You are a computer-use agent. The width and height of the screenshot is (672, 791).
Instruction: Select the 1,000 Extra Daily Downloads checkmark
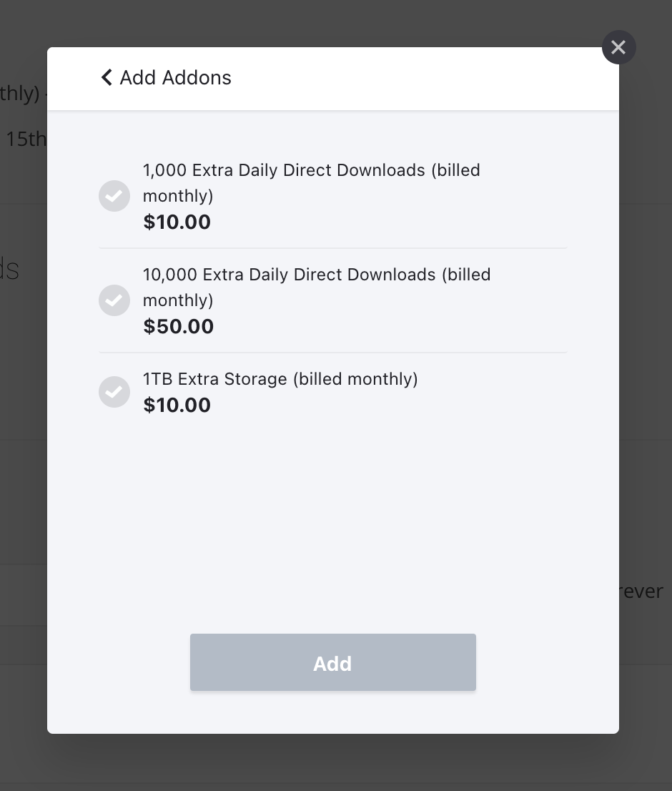(x=114, y=196)
